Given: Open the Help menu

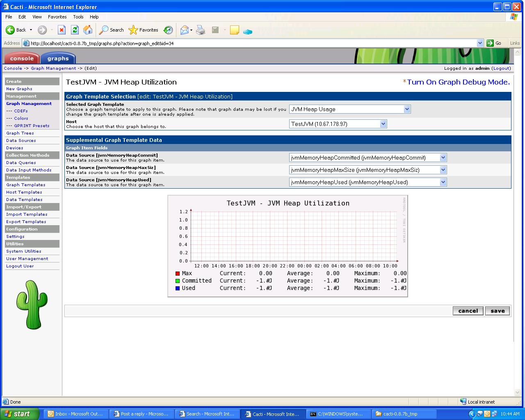Looking at the screenshot, I should (x=94, y=17).
